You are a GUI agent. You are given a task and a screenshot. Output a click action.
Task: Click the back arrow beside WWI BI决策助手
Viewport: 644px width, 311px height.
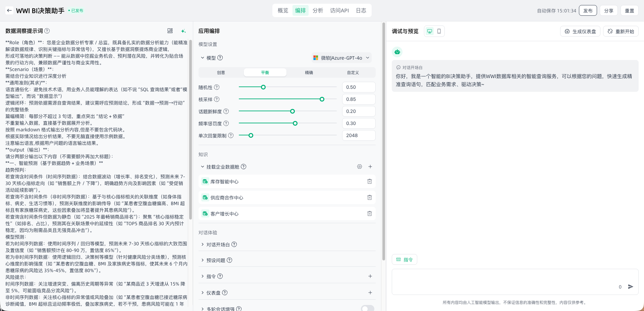(x=9, y=10)
